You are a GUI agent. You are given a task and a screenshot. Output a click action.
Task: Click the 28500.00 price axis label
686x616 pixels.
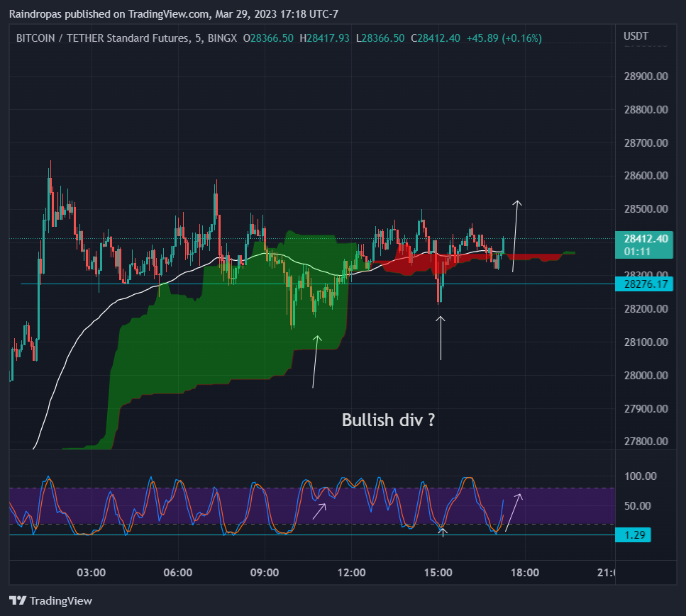pyautogui.click(x=646, y=209)
